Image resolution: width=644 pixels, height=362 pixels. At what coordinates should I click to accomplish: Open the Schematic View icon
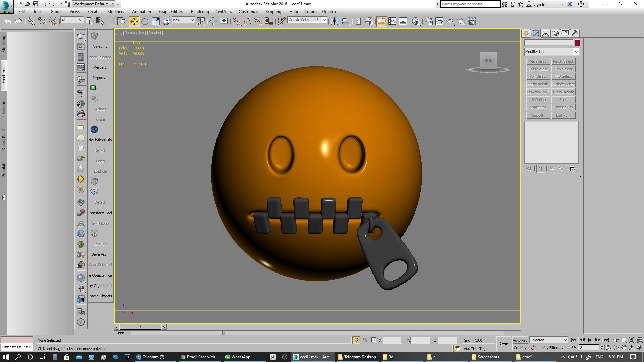[x=403, y=21]
